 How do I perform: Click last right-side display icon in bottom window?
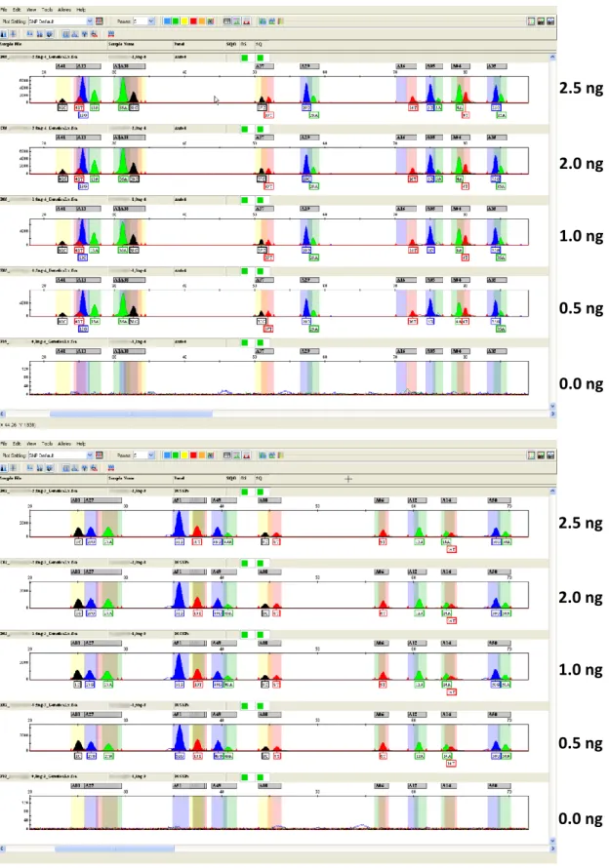coord(550,455)
